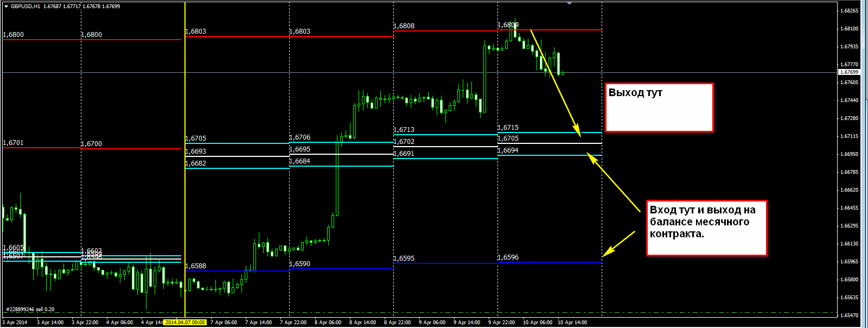Click the 1.68100 price scale value
Image resolution: width=868 pixels, height=328 pixels.
click(x=850, y=29)
